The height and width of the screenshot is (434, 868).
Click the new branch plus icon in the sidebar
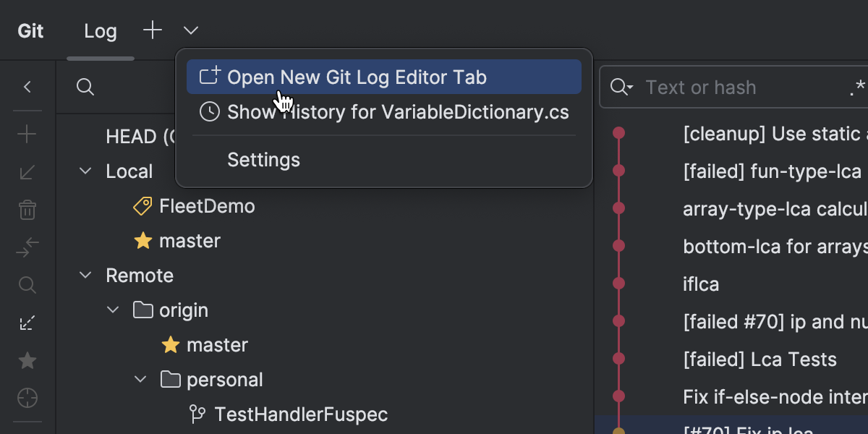point(27,134)
